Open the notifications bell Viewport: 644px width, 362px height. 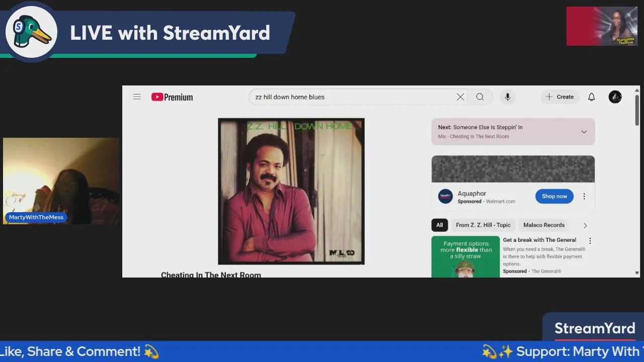tap(592, 97)
